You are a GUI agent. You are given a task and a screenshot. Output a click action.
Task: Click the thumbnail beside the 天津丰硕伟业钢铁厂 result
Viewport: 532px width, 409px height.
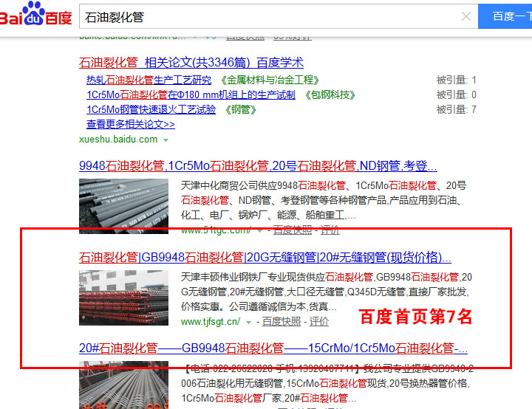point(123,297)
